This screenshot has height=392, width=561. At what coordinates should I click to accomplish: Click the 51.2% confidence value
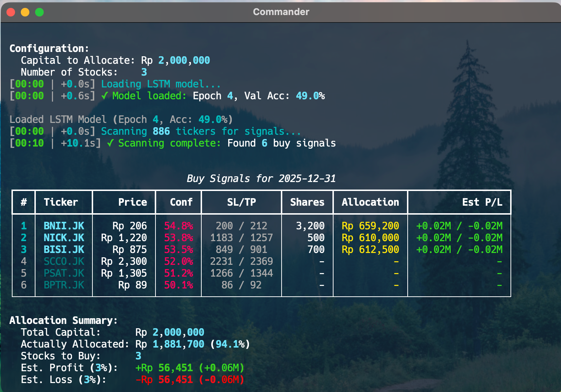pyautogui.click(x=178, y=273)
